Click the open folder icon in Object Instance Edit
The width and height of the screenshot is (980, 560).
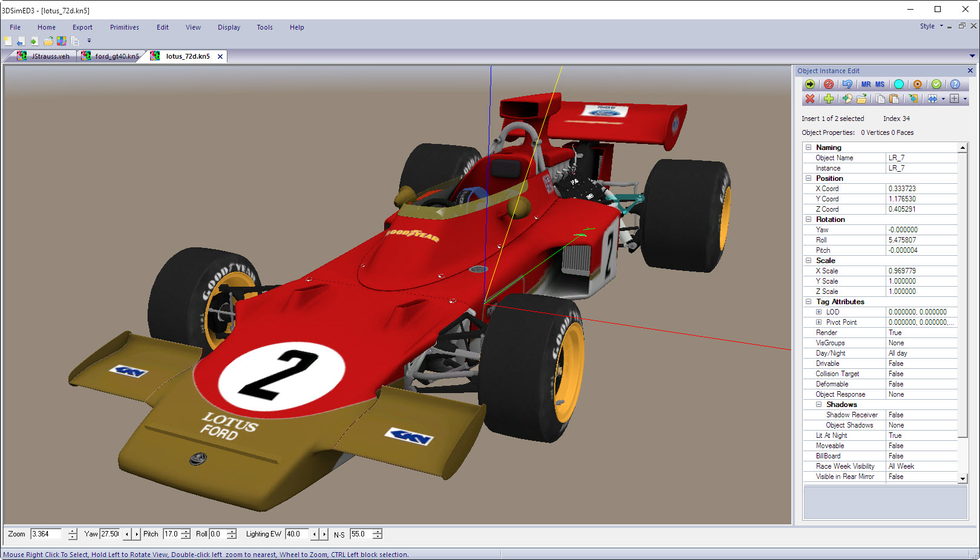861,99
